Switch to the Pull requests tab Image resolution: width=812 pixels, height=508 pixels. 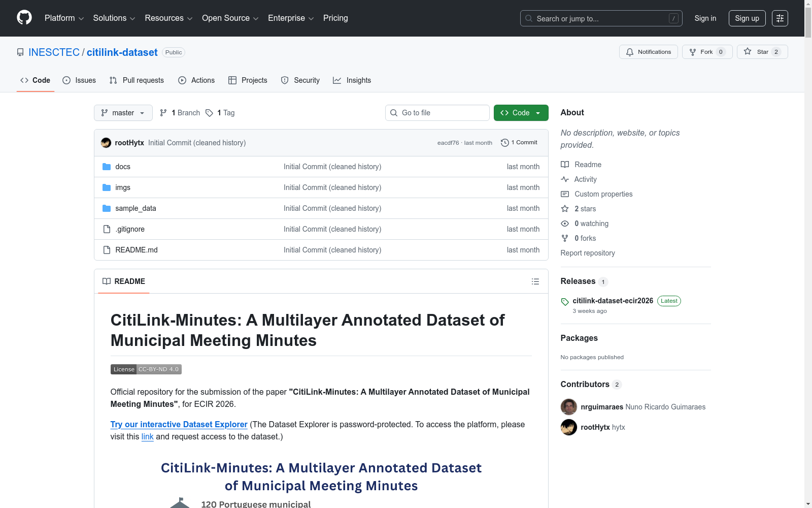(x=137, y=80)
